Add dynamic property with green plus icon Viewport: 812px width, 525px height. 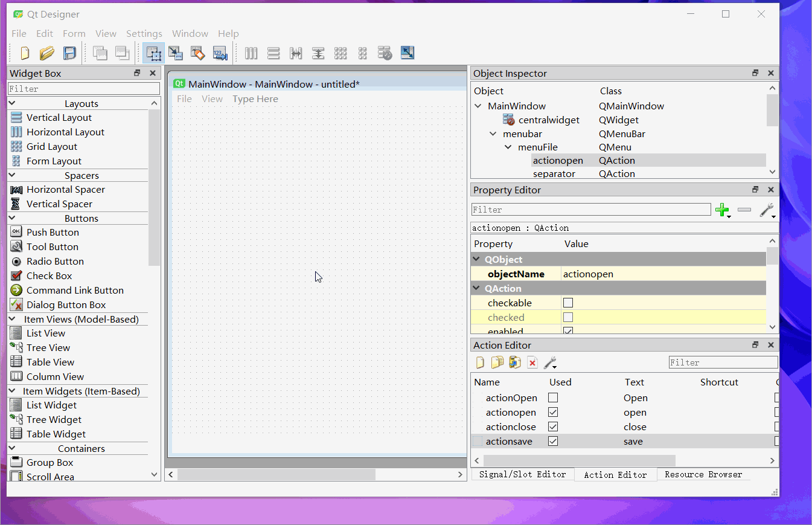point(723,210)
